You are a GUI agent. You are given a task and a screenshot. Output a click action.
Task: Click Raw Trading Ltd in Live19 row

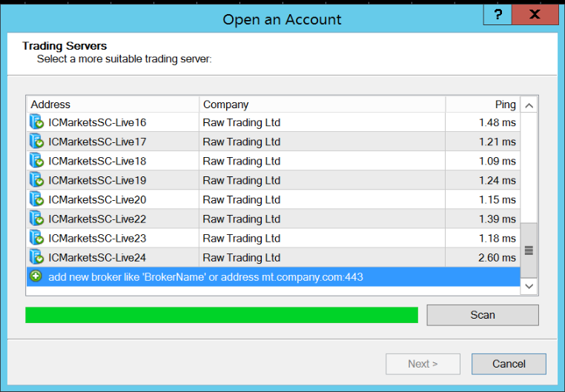coord(242,181)
